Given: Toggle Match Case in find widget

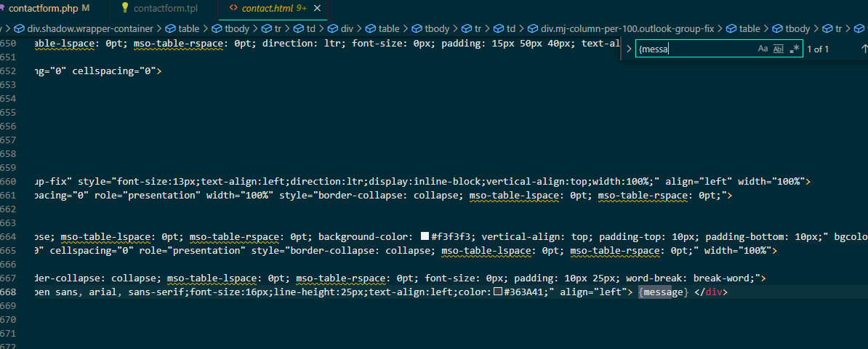Looking at the screenshot, I should click(763, 49).
